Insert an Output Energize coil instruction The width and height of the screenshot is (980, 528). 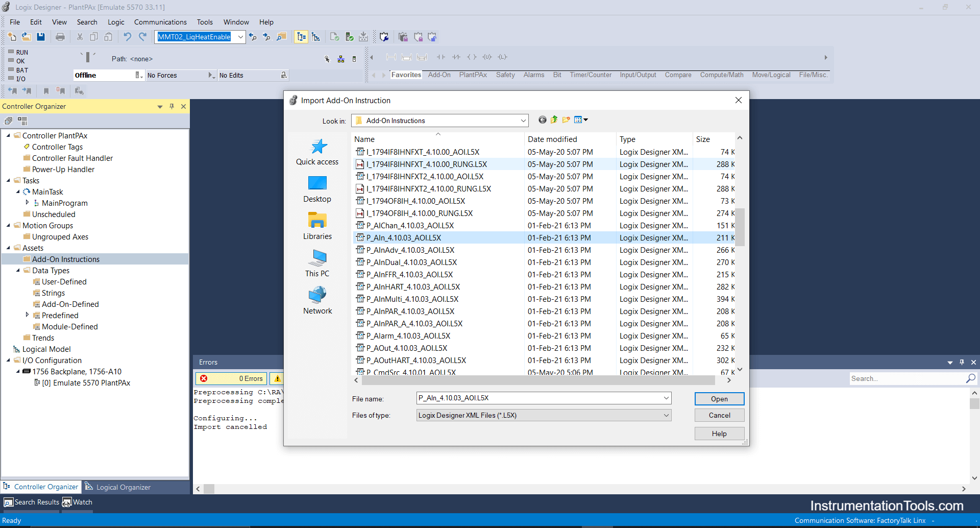pos(472,57)
